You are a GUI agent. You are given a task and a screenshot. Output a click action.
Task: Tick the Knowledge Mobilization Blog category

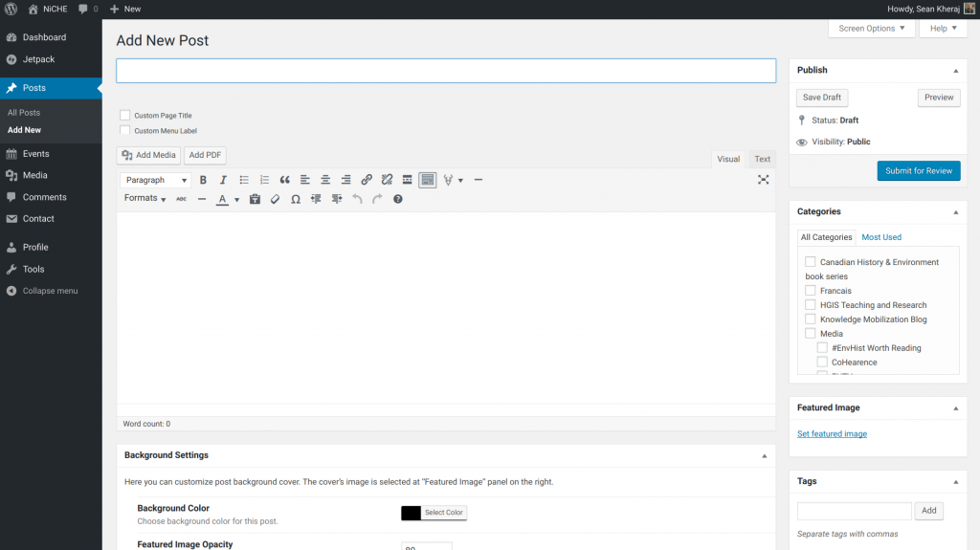(811, 319)
